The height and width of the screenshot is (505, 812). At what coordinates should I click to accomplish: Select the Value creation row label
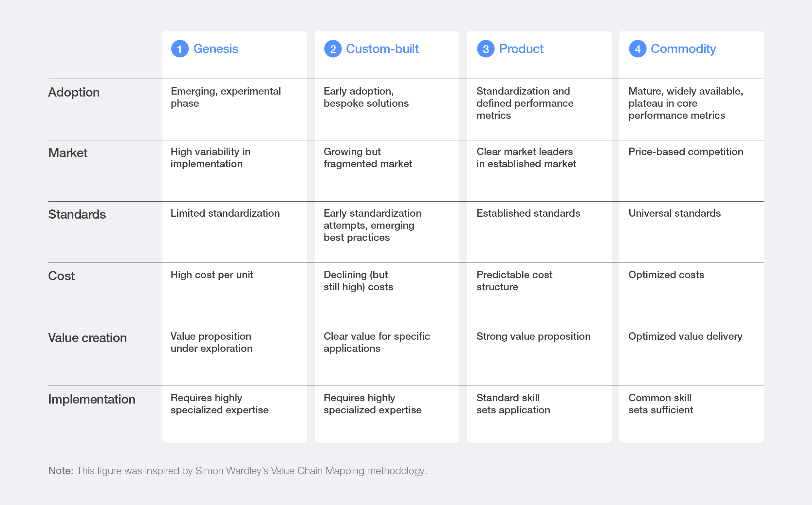[x=87, y=338]
